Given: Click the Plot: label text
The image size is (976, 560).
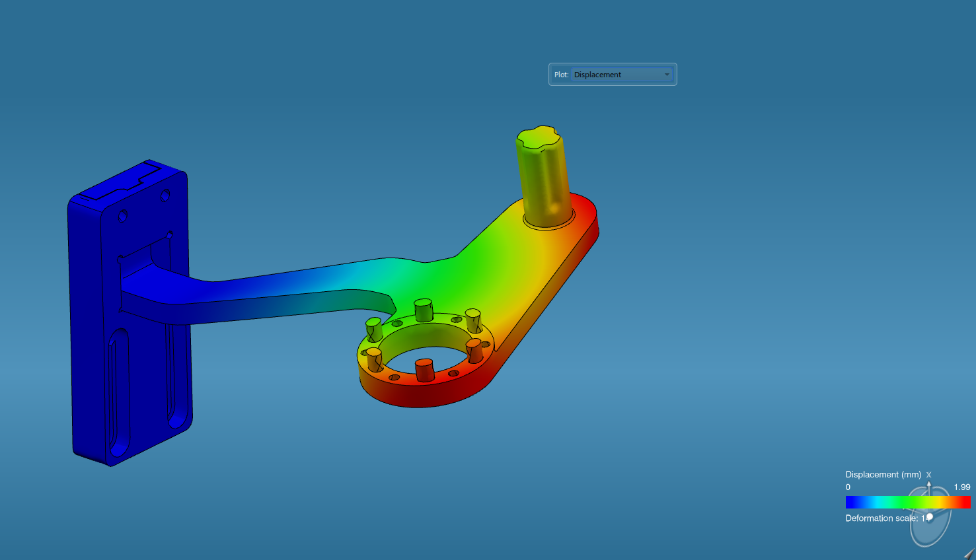Looking at the screenshot, I should pos(561,75).
